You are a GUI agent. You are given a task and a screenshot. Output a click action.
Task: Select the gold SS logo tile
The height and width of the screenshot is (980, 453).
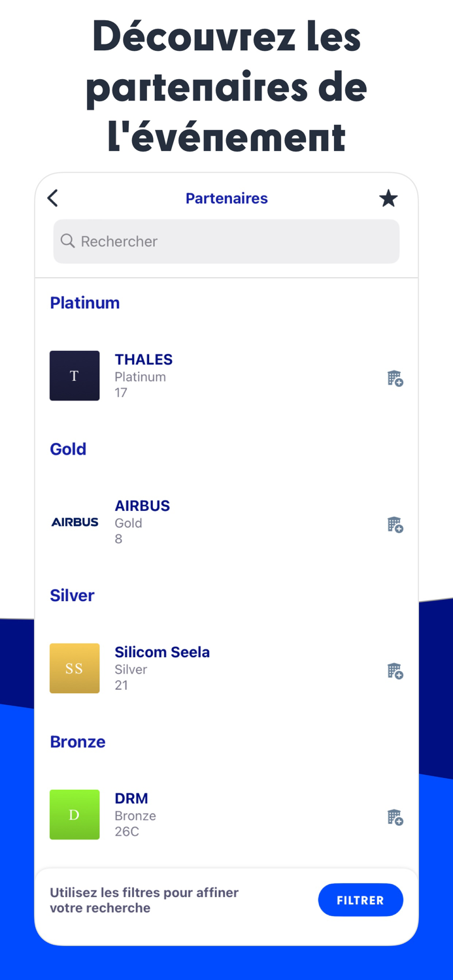75,668
